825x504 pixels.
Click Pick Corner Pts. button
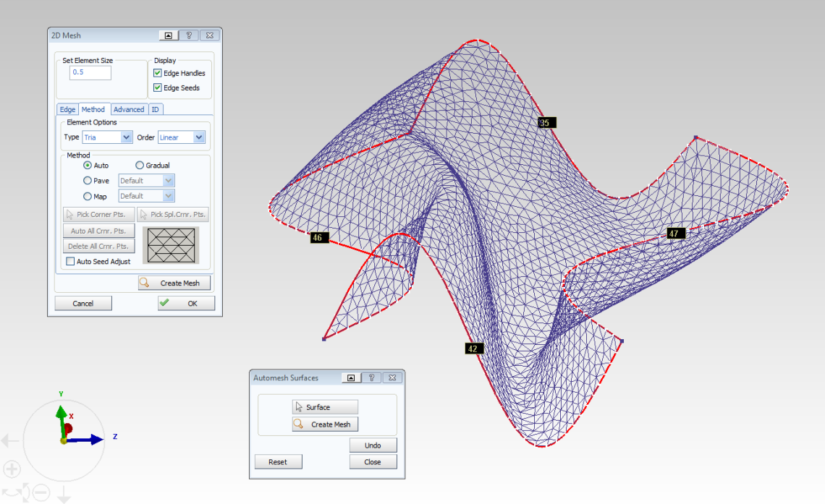click(x=99, y=215)
